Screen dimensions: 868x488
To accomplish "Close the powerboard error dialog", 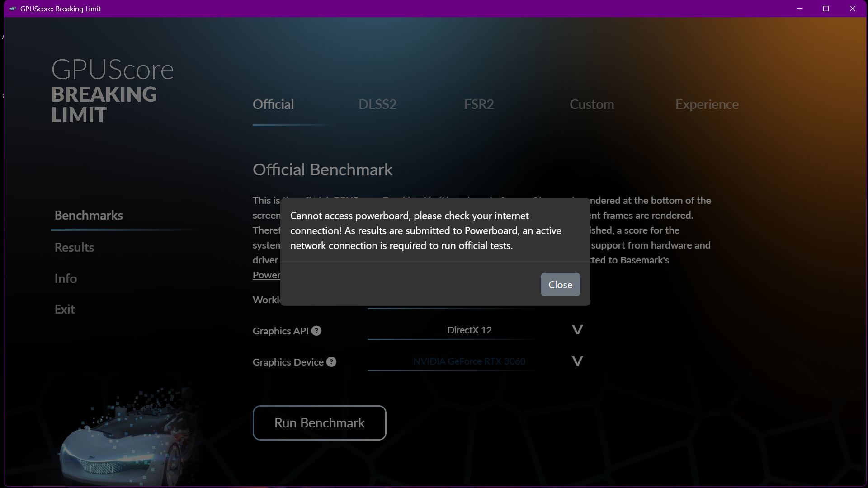I will coord(560,284).
